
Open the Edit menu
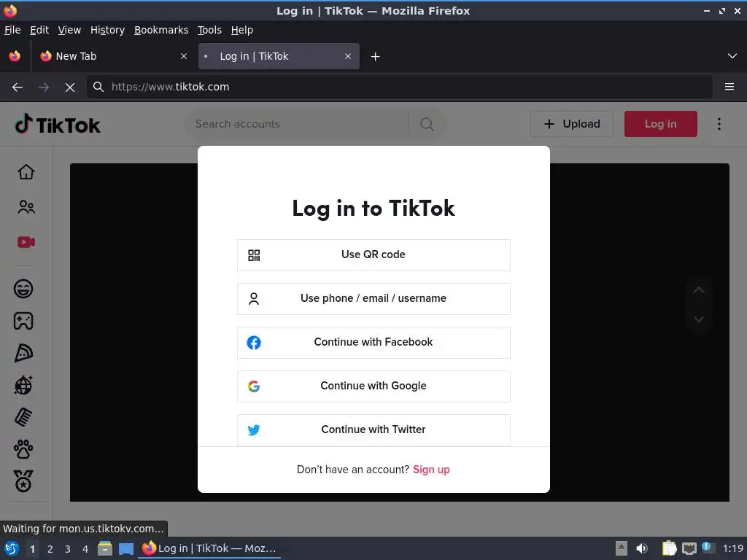tap(39, 30)
